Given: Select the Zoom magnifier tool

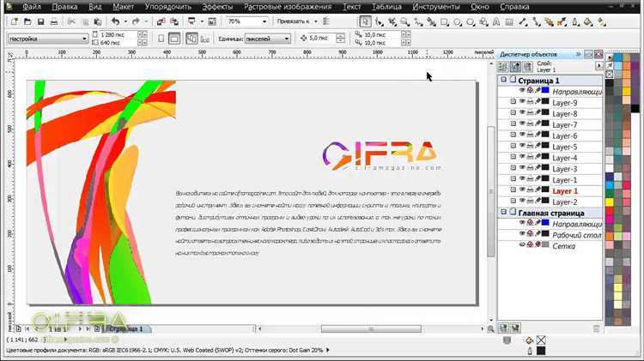Looking at the screenshot, I should (405, 21).
